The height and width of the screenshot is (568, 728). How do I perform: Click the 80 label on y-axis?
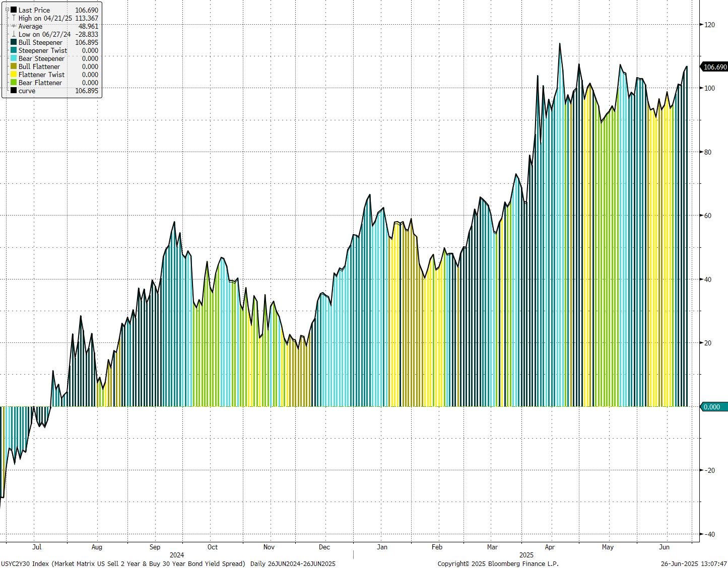(708, 152)
